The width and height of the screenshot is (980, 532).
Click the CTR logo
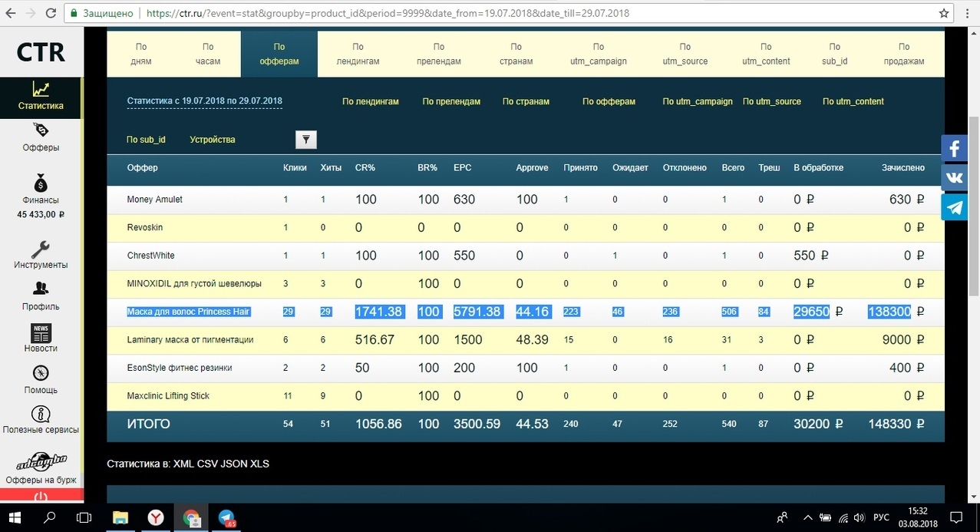point(41,52)
